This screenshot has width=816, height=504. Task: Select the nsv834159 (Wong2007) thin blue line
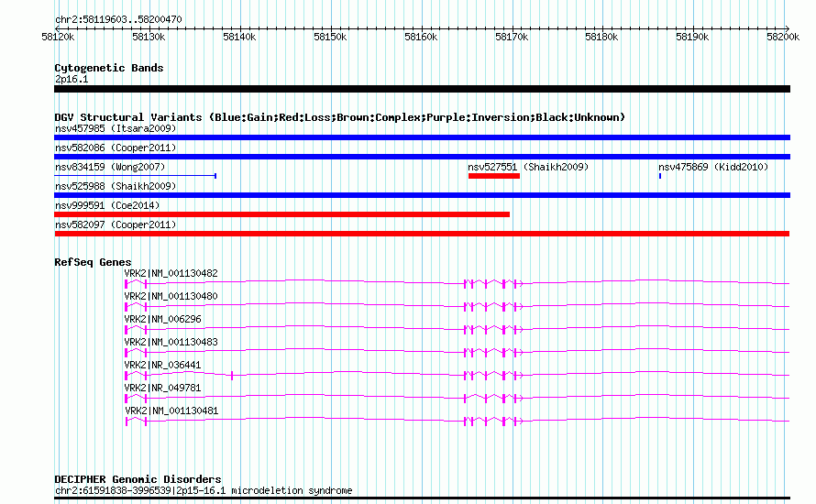pos(136,176)
